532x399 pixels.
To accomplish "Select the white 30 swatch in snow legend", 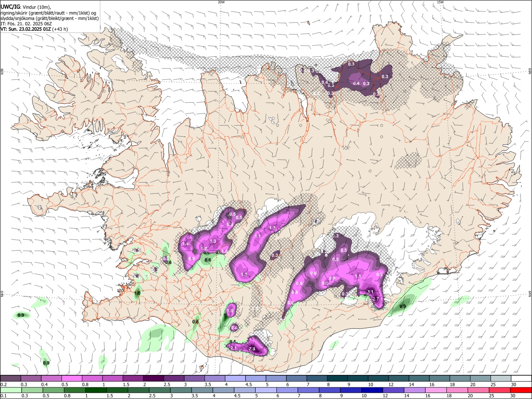I will [521, 379].
